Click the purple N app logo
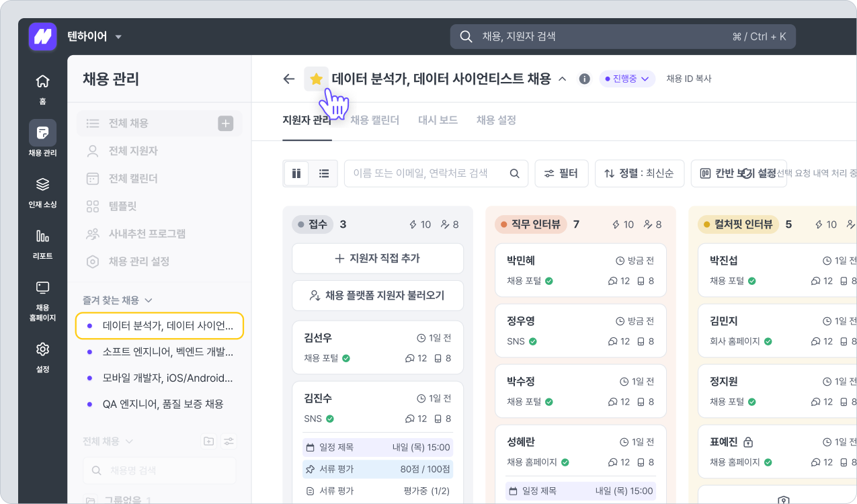This screenshot has width=857, height=504. pyautogui.click(x=42, y=36)
